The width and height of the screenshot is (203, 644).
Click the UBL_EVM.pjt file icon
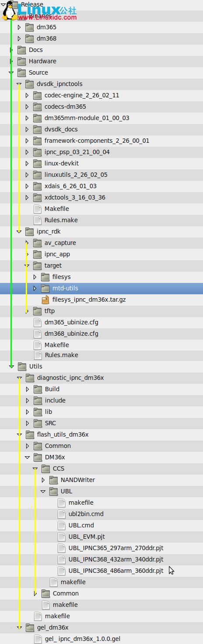[x=62, y=537]
